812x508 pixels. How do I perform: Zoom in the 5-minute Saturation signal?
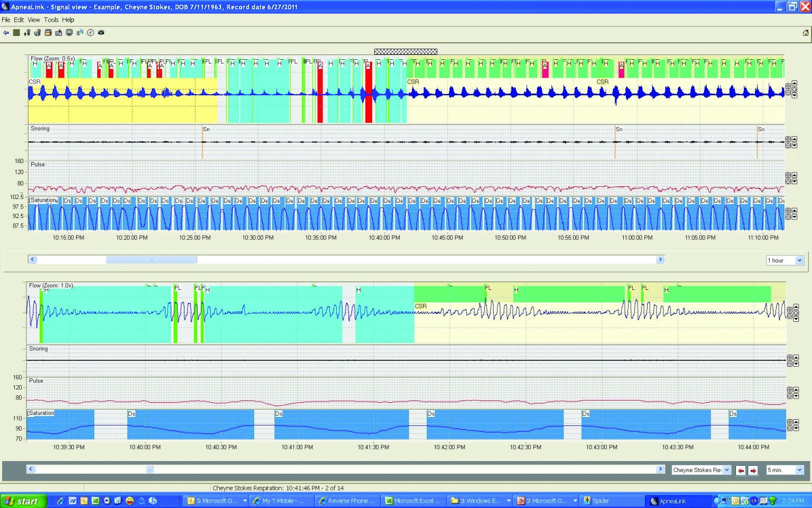coord(790,422)
